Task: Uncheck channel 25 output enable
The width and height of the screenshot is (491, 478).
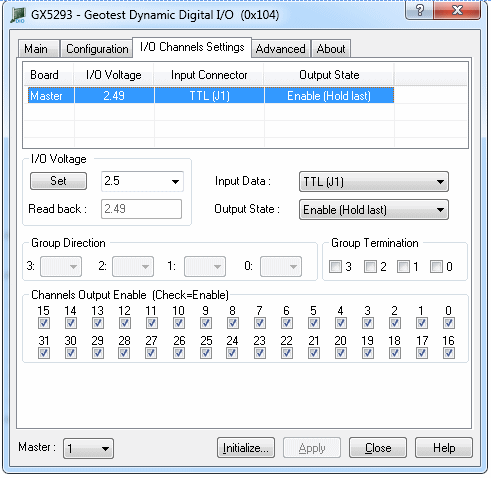Action: tap(206, 353)
